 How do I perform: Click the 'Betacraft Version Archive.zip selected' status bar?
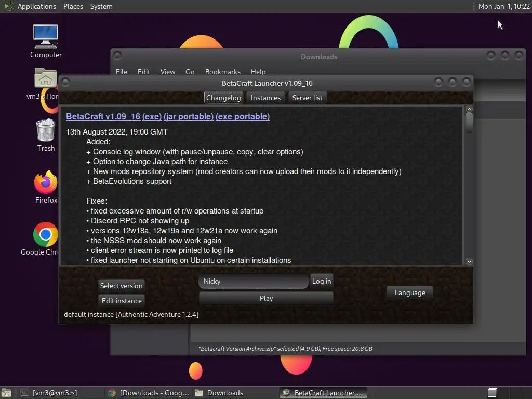click(x=285, y=349)
